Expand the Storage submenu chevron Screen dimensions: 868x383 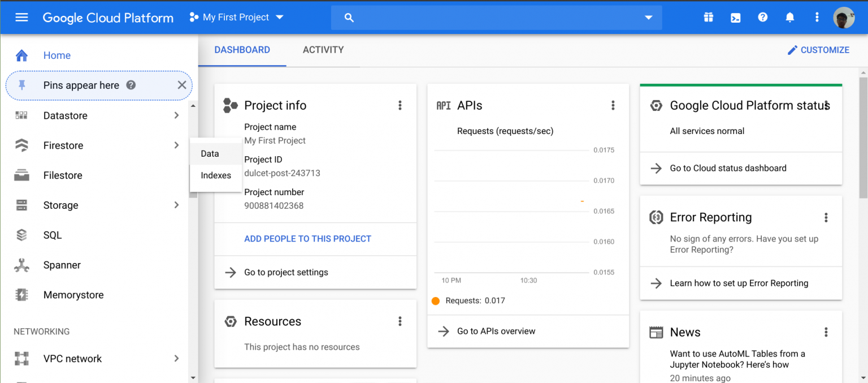[176, 205]
